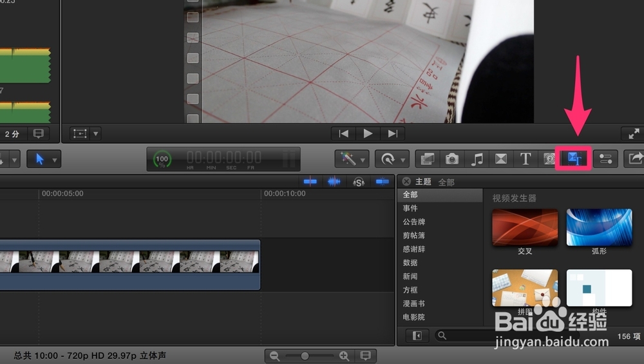The width and height of the screenshot is (644, 364).
Task: Select the 拼图 corkboard generator thumbnail
Action: click(525, 287)
